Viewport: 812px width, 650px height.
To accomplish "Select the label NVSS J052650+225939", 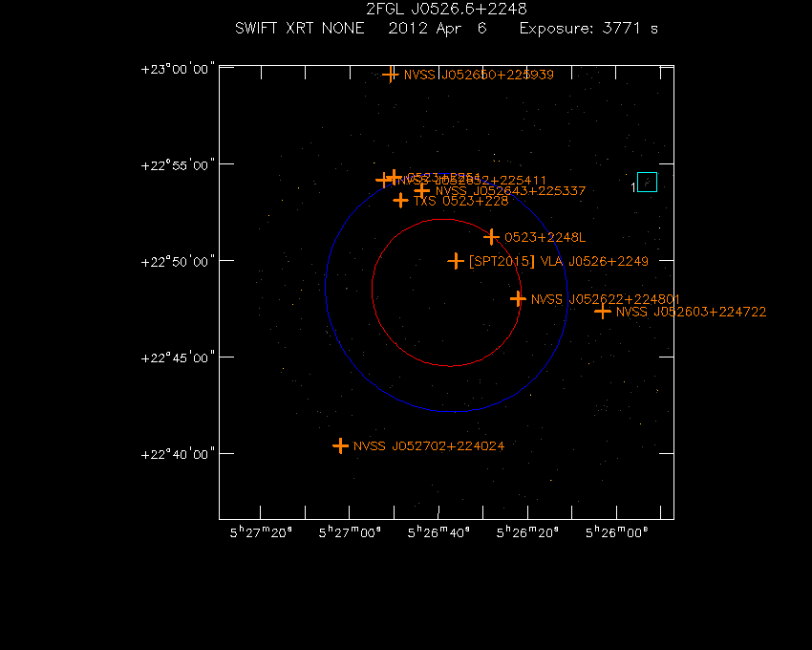I will 479,76.
